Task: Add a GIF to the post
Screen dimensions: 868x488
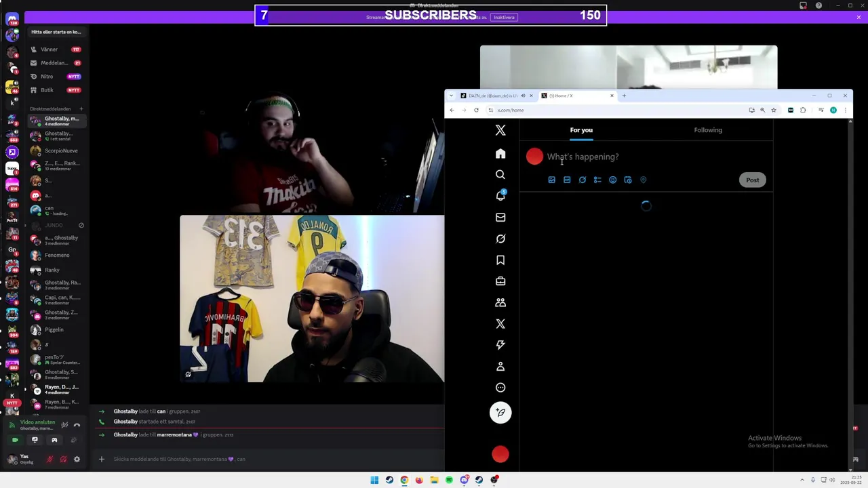Action: pyautogui.click(x=567, y=180)
